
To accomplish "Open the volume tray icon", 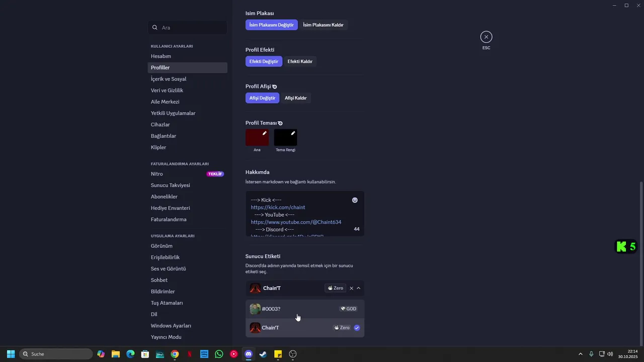I will [x=610, y=354].
